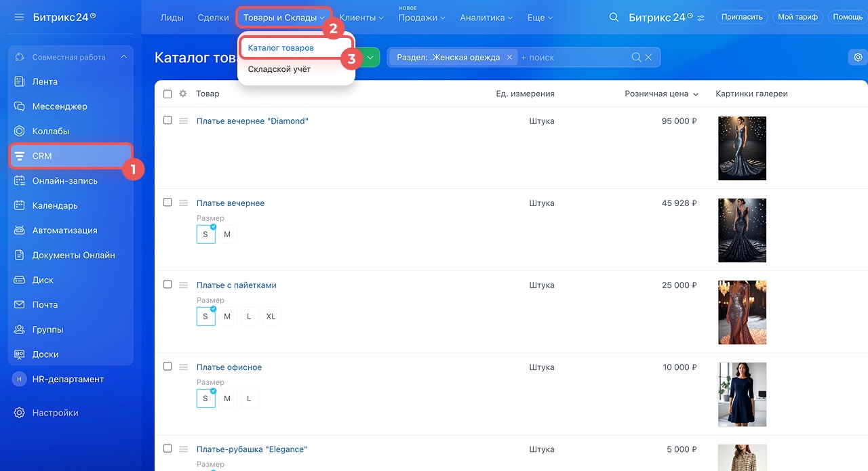Check the box for Платье вечернее "Diamond"
The width and height of the screenshot is (868, 471).
(x=167, y=121)
